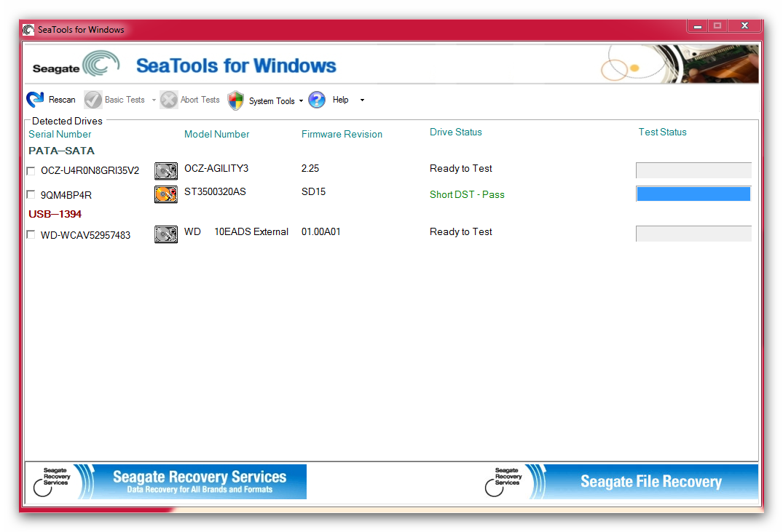Click the orange drive icon for ST3500320AS
Image resolution: width=783 pixels, height=532 pixels.
166,194
